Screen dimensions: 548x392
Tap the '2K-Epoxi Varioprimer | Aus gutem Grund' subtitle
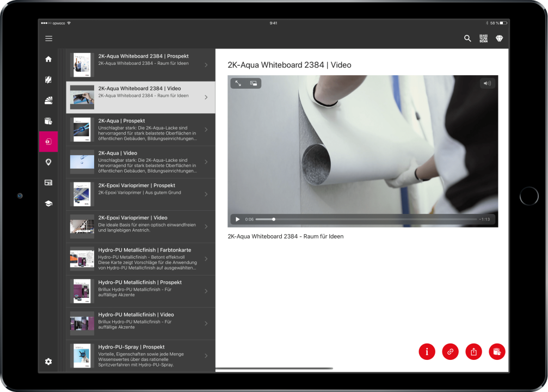coord(139,193)
